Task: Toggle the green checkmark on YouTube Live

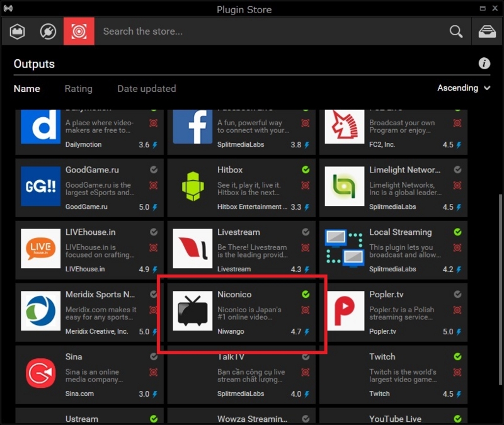Action: [x=458, y=419]
